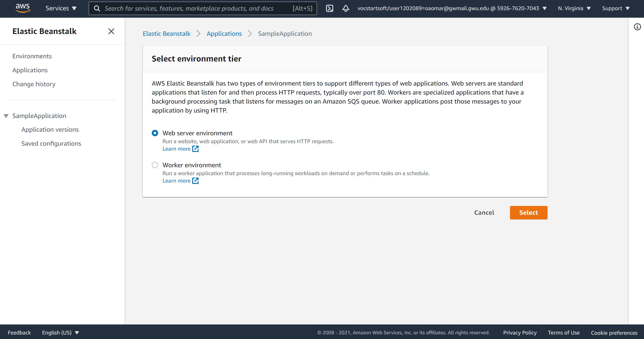Close the Elastic Beanstalk sidebar panel
The image size is (644, 339).
click(x=111, y=31)
